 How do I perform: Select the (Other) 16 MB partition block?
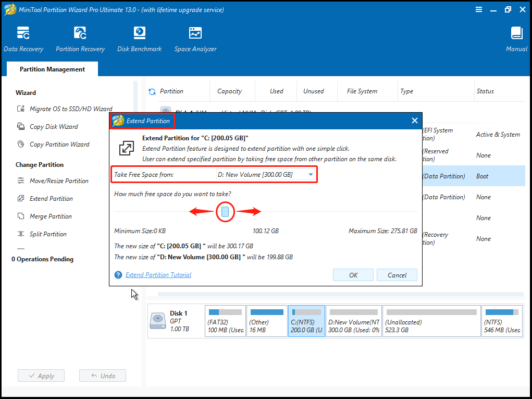pos(267,321)
